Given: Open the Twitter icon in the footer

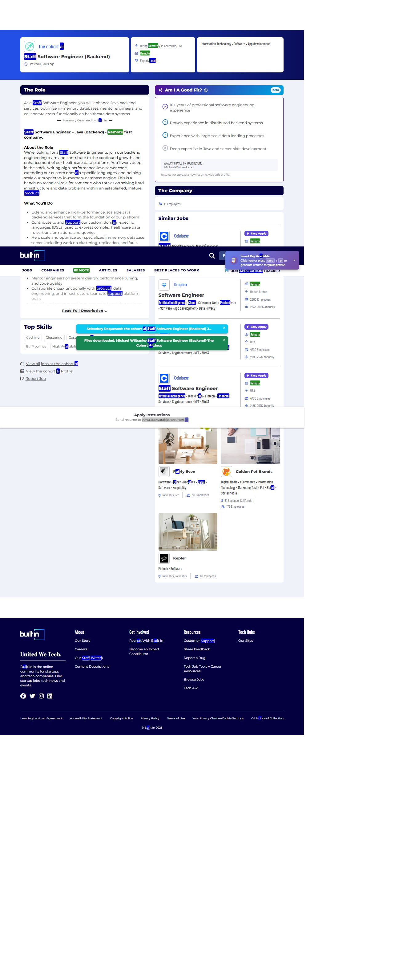Looking at the screenshot, I should pos(32,696).
